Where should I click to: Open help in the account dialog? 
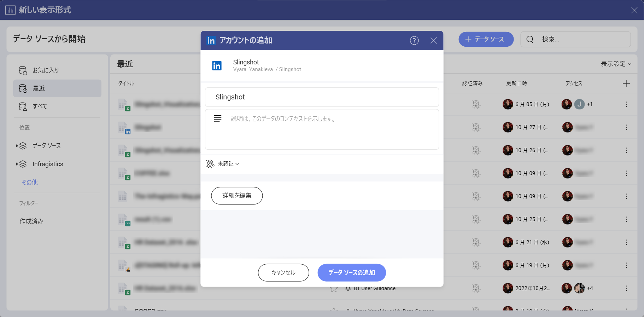[x=414, y=41]
